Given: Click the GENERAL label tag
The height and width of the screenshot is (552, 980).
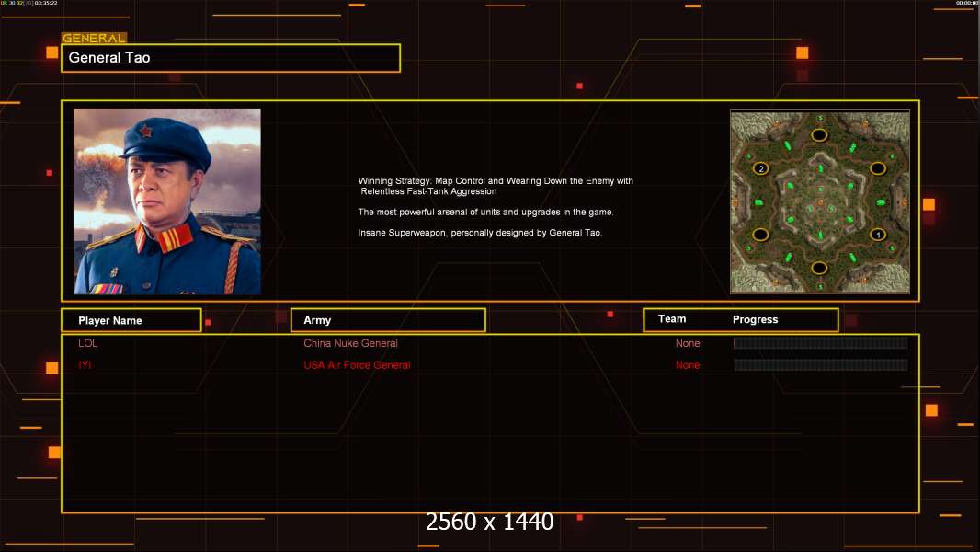Looking at the screenshot, I should tap(94, 38).
